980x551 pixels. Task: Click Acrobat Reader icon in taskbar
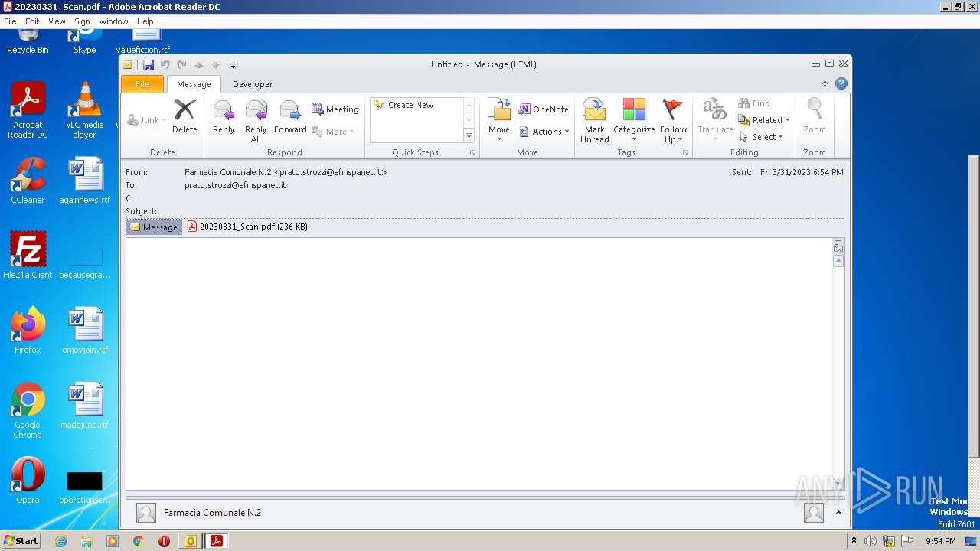click(217, 541)
